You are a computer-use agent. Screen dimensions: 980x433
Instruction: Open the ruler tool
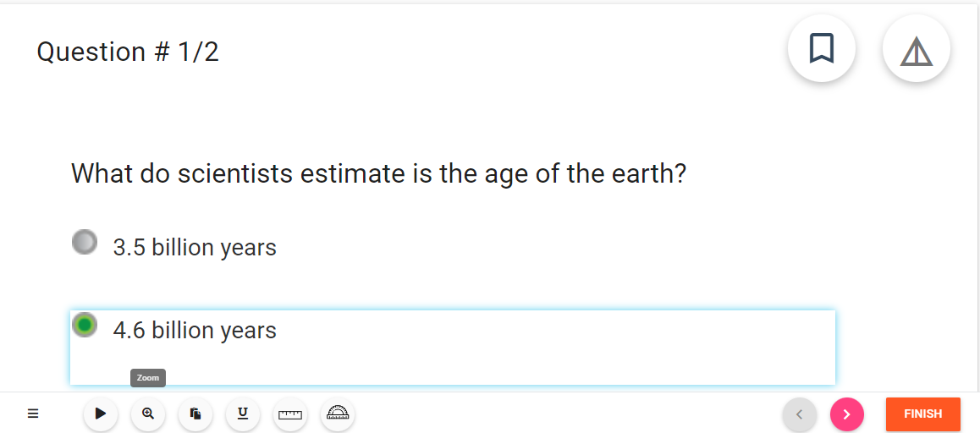coord(290,414)
